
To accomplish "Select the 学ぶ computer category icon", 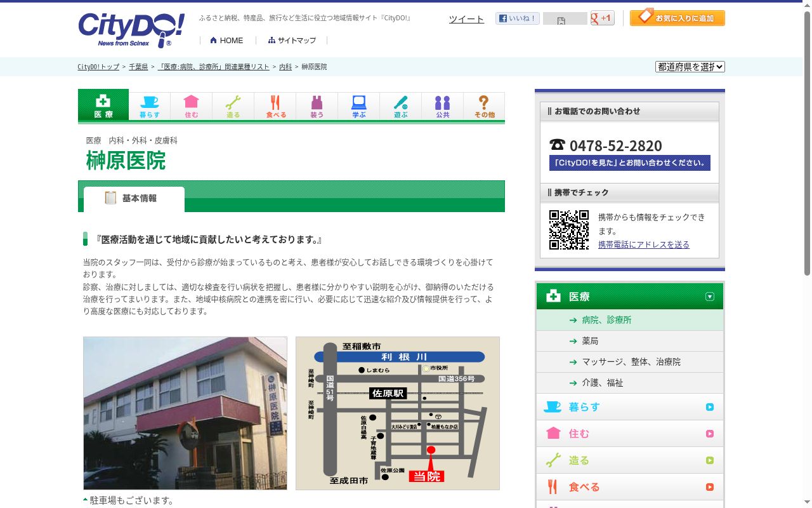I will point(359,106).
